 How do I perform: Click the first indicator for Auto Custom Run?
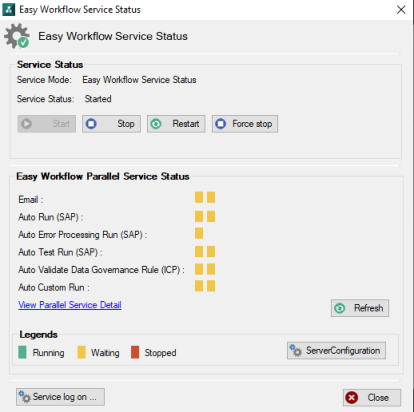[x=199, y=286]
